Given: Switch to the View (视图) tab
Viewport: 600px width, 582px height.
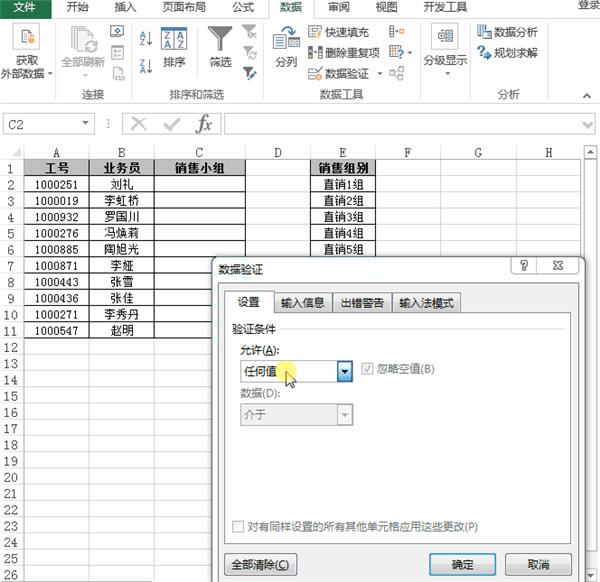Looking at the screenshot, I should point(386,7).
